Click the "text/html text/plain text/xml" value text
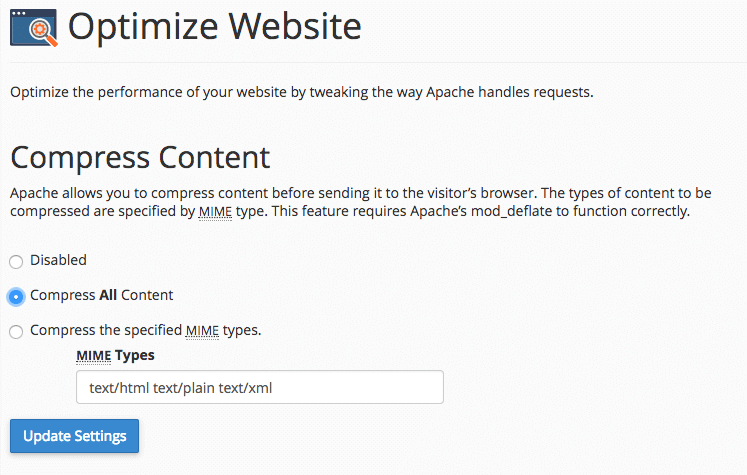This screenshot has width=747, height=475. pyautogui.click(x=181, y=388)
